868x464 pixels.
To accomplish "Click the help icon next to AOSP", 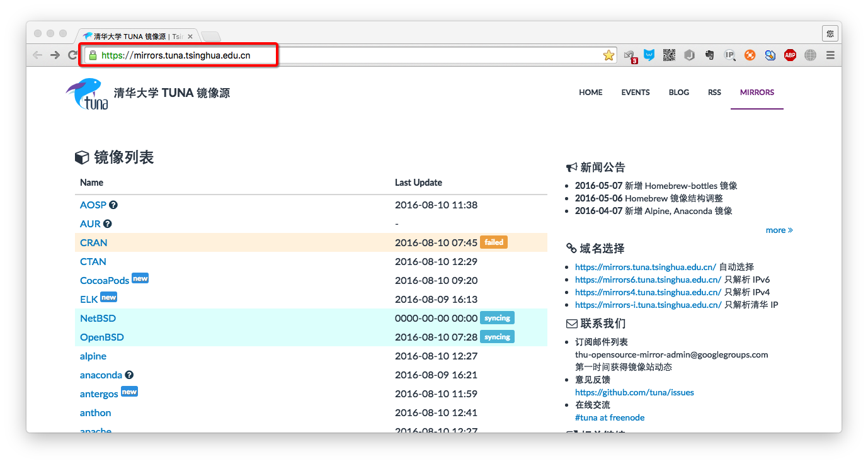I will (x=113, y=205).
